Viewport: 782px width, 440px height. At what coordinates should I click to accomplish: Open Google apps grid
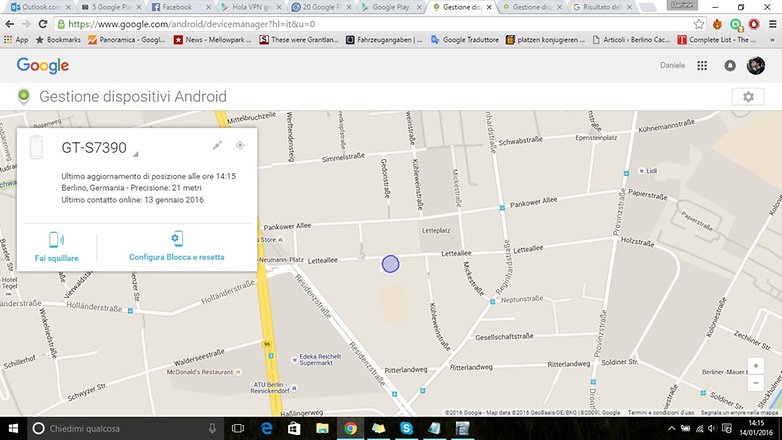[x=702, y=65]
